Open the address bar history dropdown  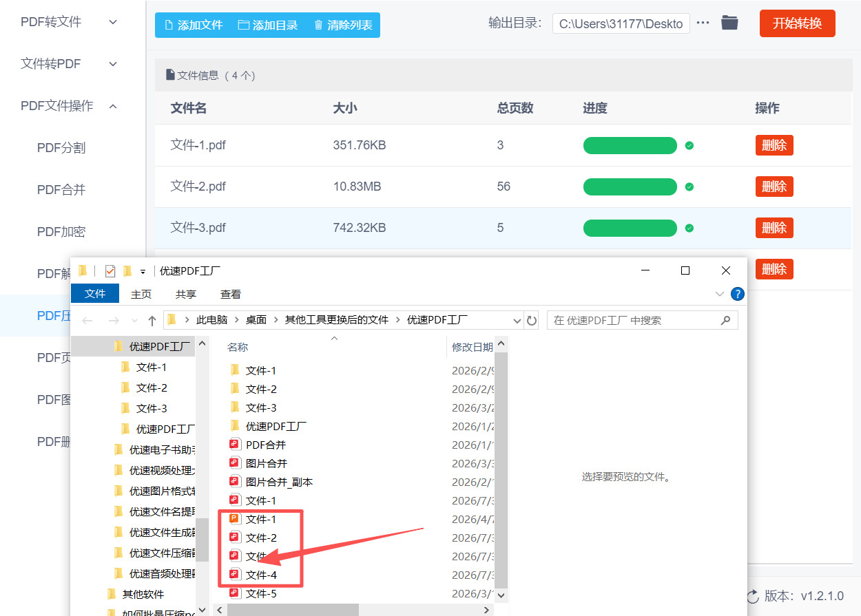[517, 321]
